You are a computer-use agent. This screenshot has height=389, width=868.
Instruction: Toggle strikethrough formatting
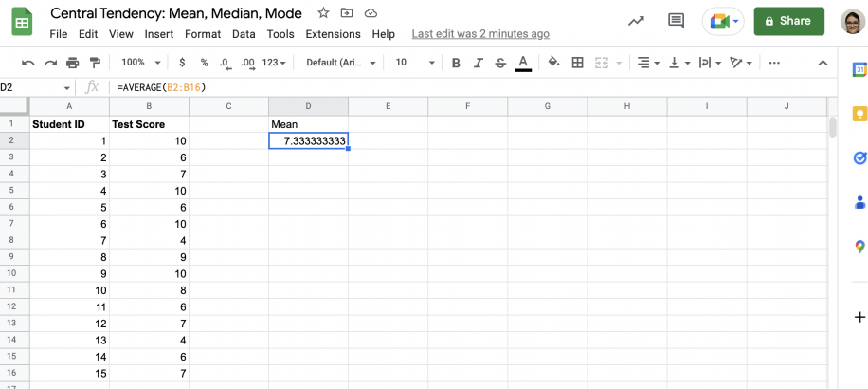pyautogui.click(x=500, y=63)
